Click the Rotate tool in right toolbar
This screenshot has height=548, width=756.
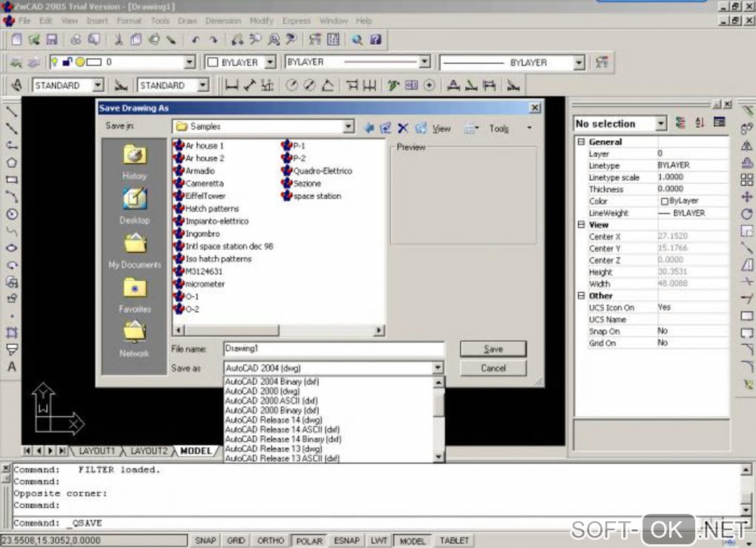tap(746, 214)
